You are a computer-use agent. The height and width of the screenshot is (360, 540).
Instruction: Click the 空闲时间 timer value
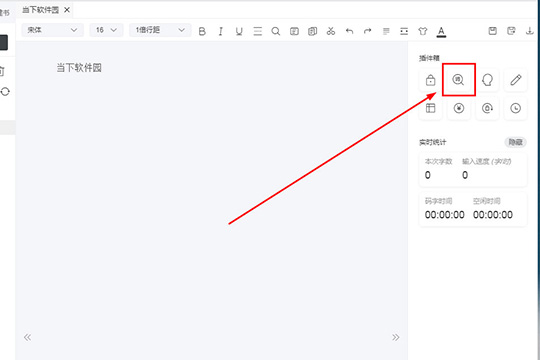tap(493, 215)
